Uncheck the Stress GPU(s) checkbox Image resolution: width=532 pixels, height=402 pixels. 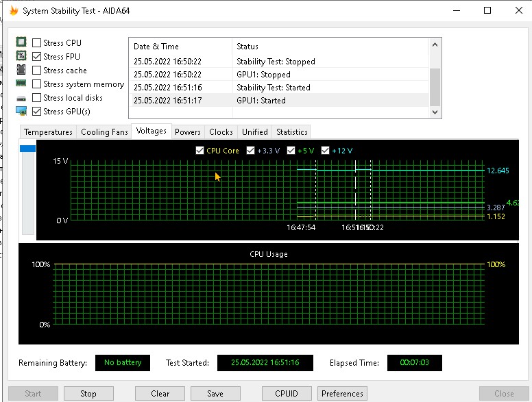(36, 111)
